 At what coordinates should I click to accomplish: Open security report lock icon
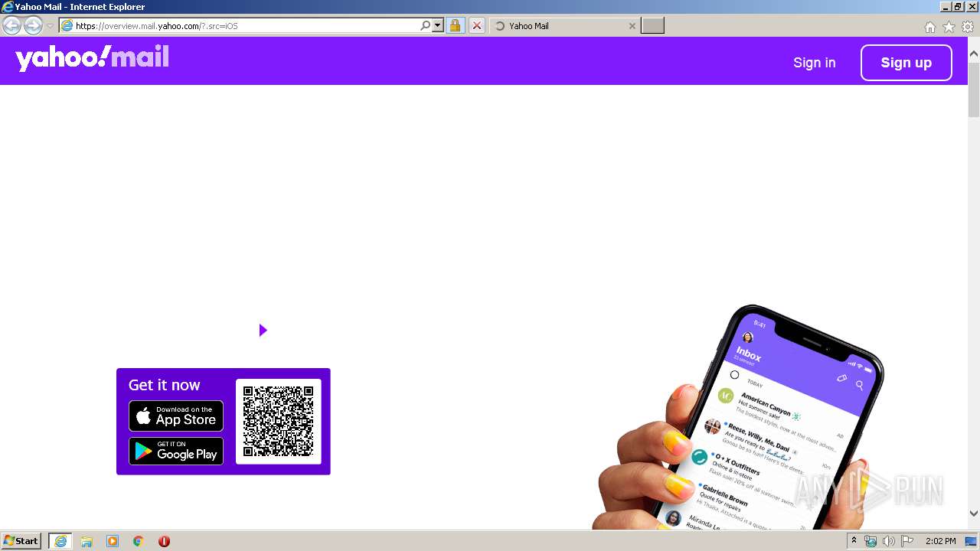(455, 26)
